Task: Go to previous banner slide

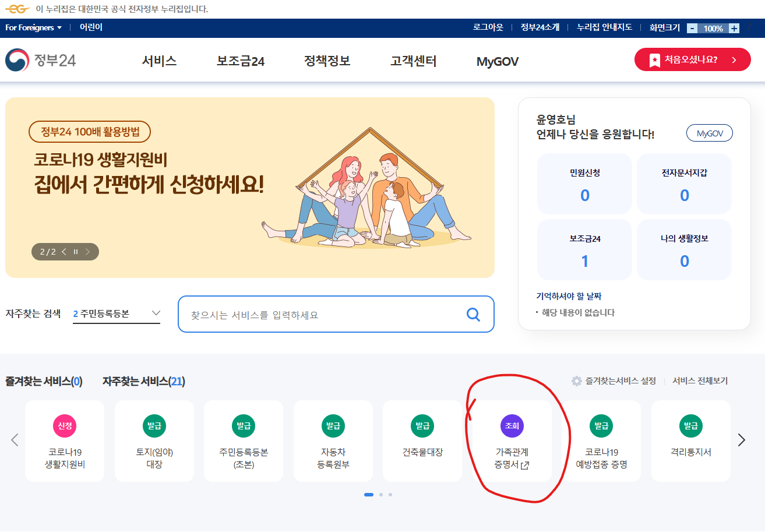Action: click(64, 252)
